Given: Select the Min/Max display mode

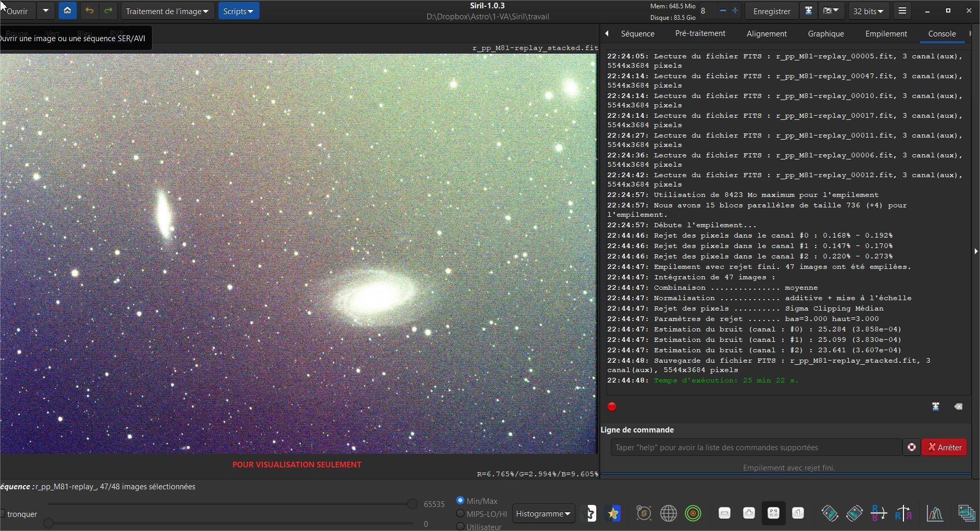Looking at the screenshot, I should (x=460, y=500).
